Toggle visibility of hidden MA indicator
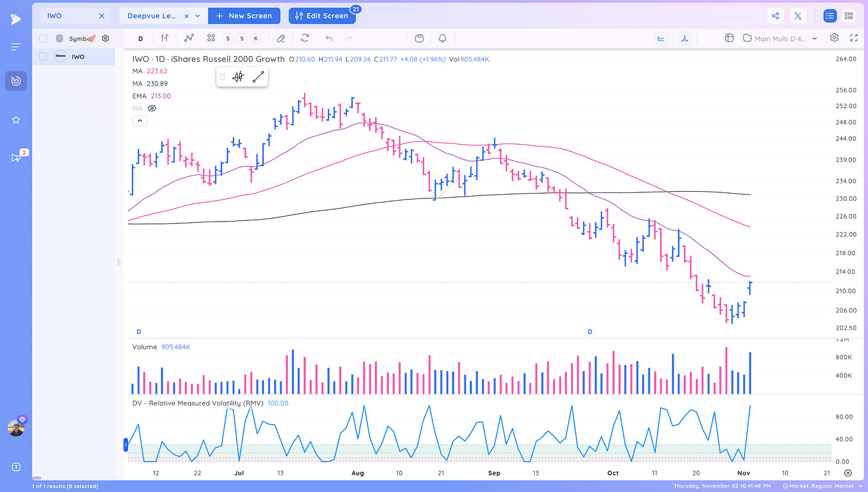Screen dimensions: 868x492 (151, 108)
